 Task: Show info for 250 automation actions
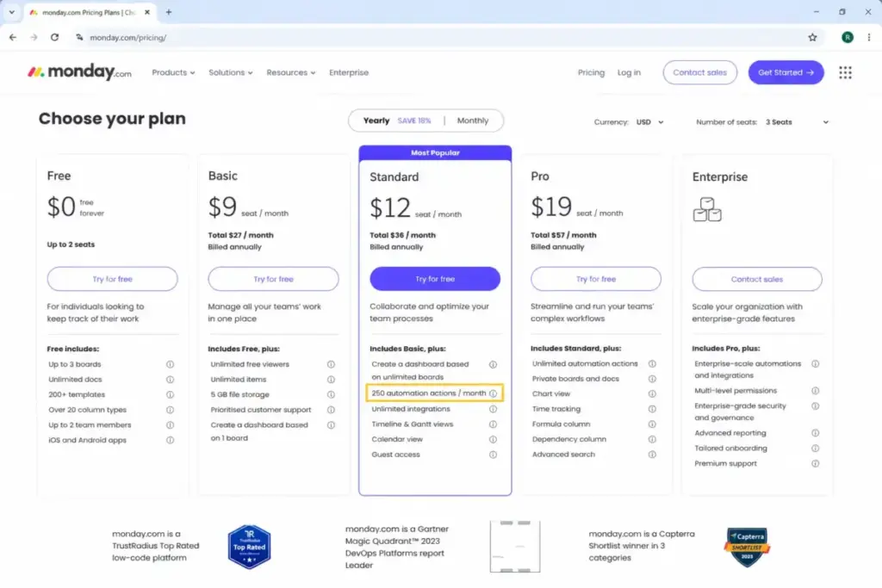(x=493, y=393)
